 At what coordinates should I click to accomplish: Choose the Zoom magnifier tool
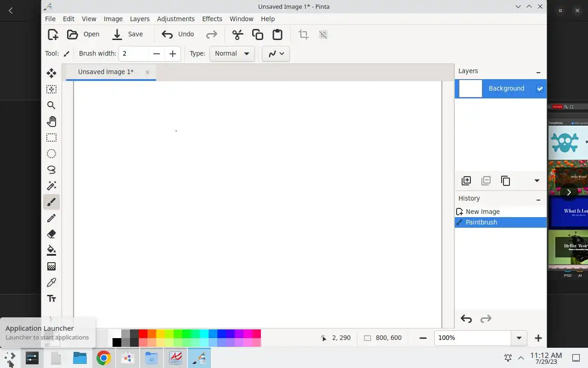[51, 105]
